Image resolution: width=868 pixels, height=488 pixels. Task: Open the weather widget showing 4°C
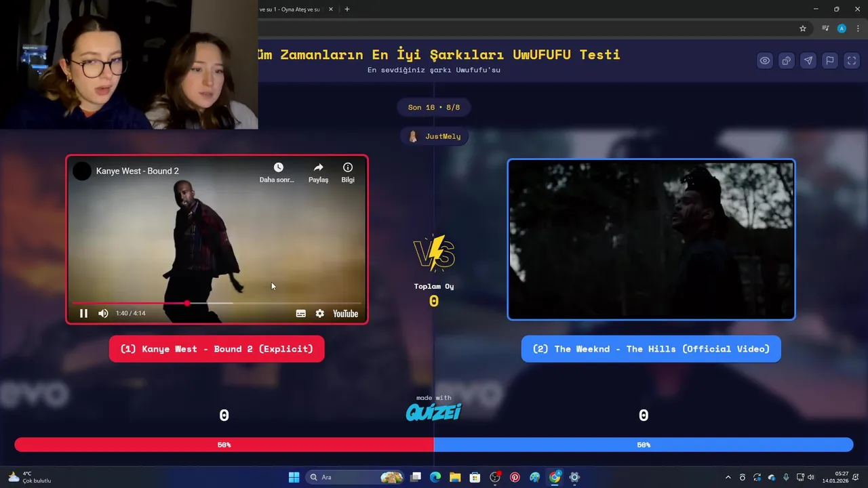[30, 477]
